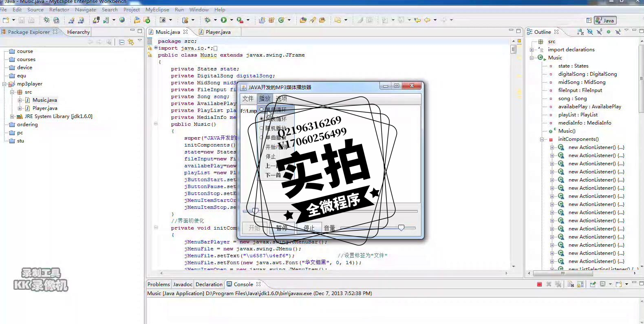
Task: Click the Back navigation arrow icon
Action: 427,20
